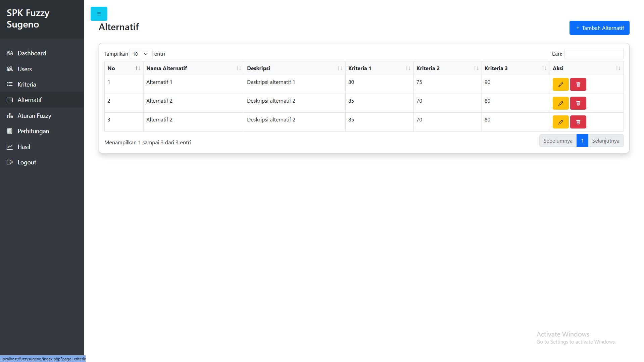
Task: Select pagination page 1
Action: [x=582, y=141]
